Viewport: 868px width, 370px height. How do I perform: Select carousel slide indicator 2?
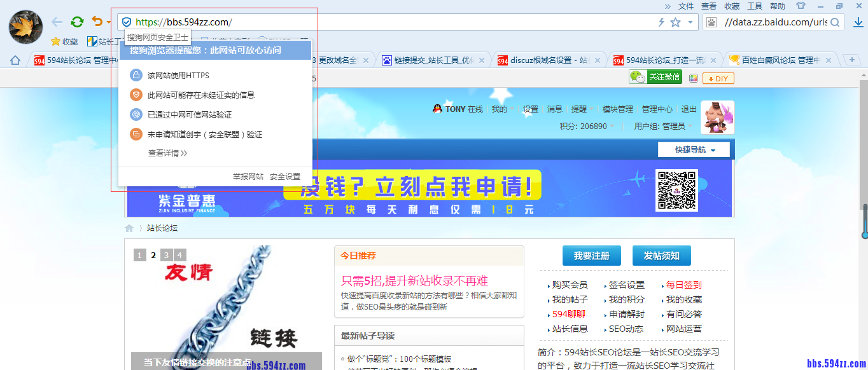point(153,255)
